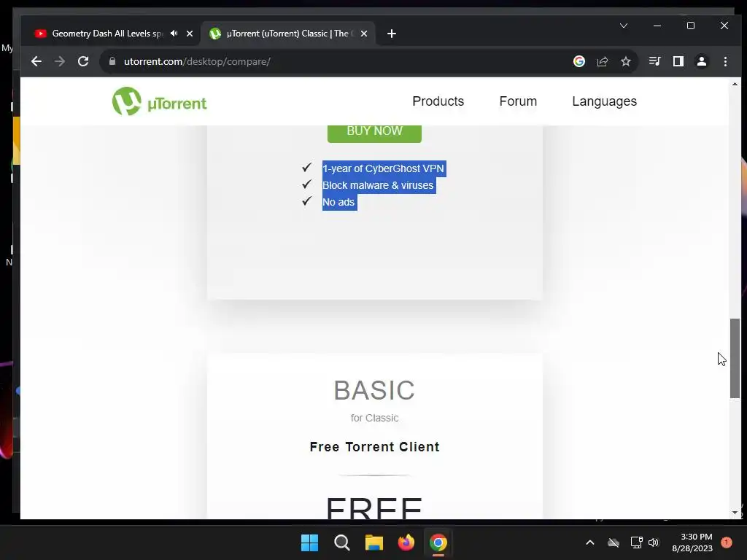Launch Firefox from the taskbar
The image size is (747, 560).
[x=406, y=542]
